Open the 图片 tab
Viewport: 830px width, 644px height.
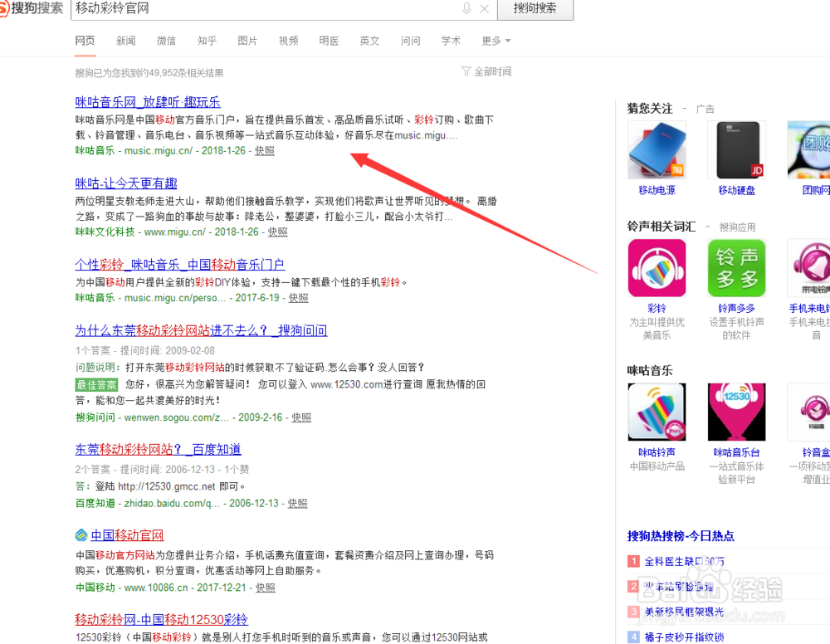[247, 41]
